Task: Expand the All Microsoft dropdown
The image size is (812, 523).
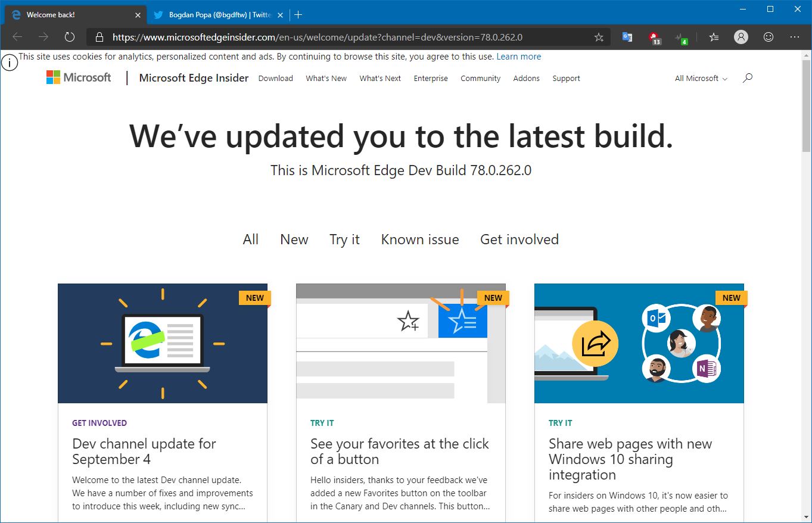Action: point(701,78)
